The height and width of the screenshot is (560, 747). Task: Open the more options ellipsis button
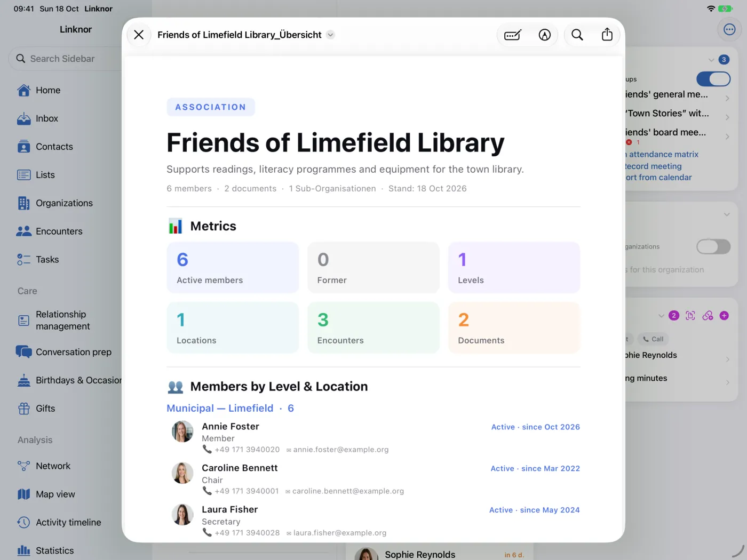click(x=729, y=29)
